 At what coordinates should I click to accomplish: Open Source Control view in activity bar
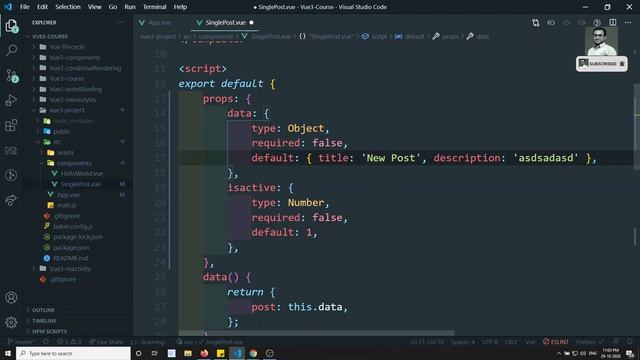(x=11, y=76)
